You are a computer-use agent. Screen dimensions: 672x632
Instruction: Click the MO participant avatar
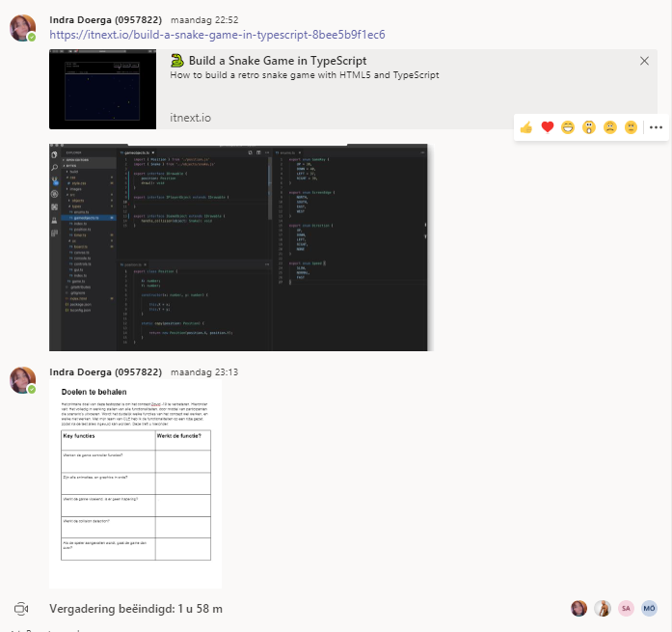(x=649, y=608)
